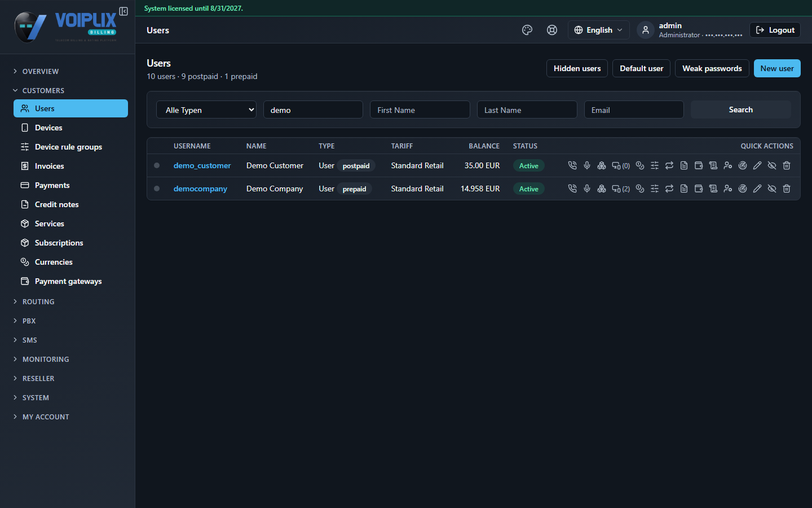Hide democompany with the crossed-eye icon
Image resolution: width=812 pixels, height=508 pixels.
click(772, 189)
